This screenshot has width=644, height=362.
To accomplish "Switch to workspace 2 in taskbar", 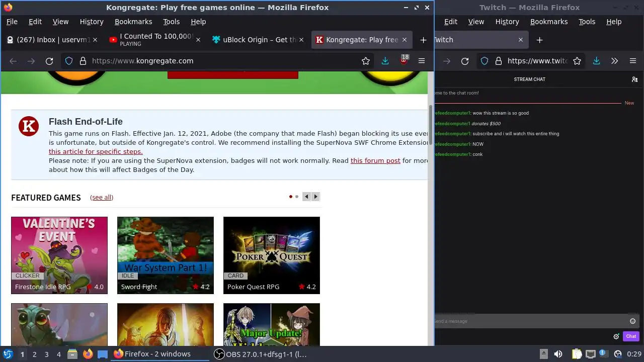I will 34,354.
